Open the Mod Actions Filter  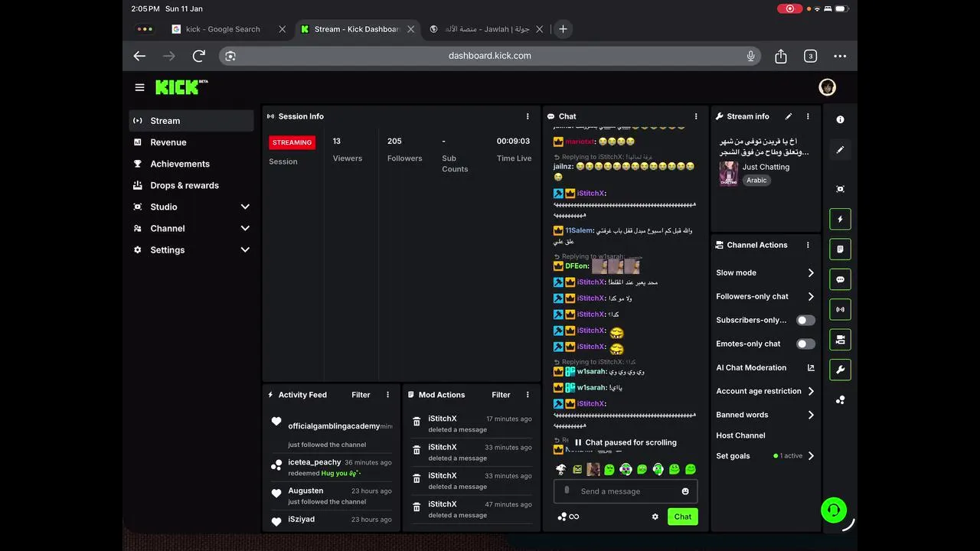click(x=501, y=395)
